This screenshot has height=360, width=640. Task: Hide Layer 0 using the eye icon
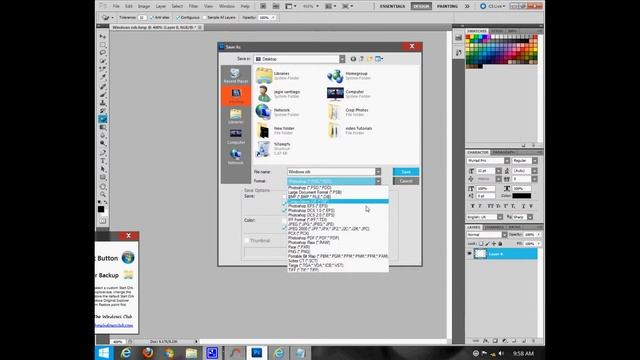(x=469, y=254)
